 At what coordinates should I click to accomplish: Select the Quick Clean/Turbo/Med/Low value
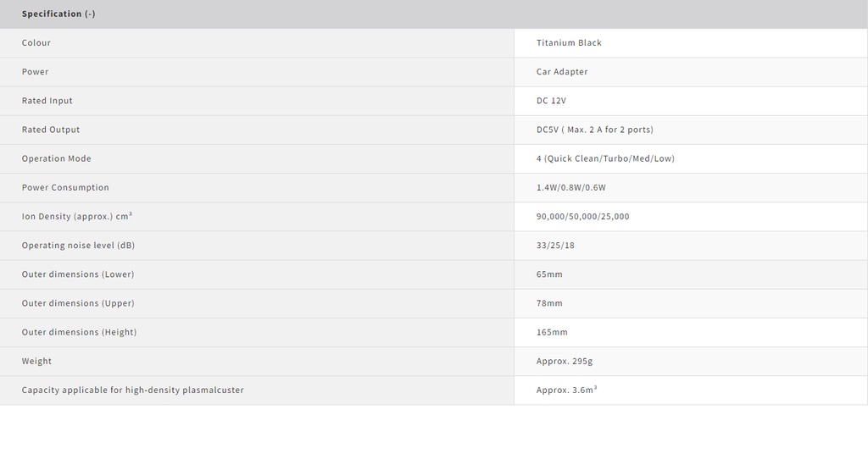605,158
